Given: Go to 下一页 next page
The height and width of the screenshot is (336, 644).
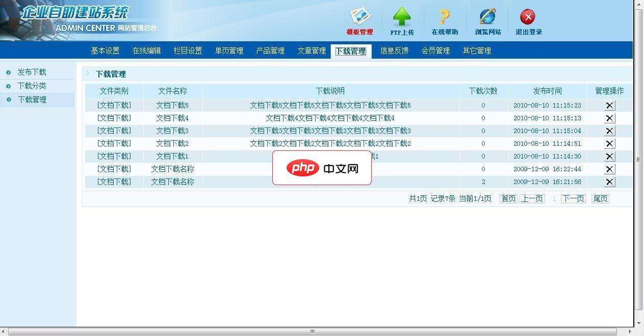Looking at the screenshot, I should [573, 199].
